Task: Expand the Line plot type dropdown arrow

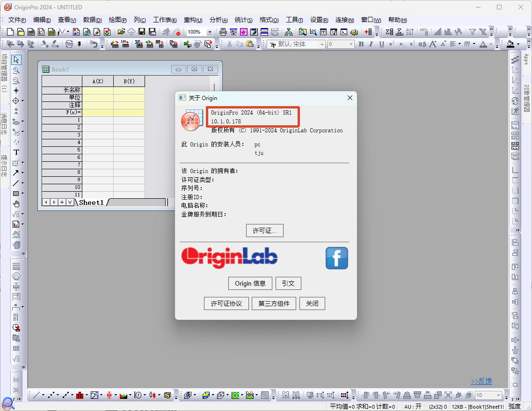Action: click(43, 395)
